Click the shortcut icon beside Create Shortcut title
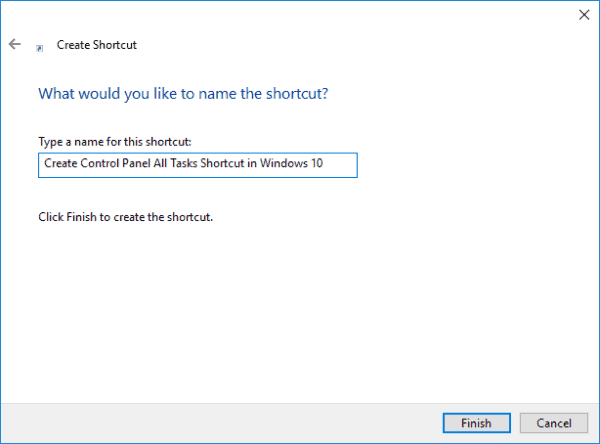Screen dimensions: 600x444 [x=39, y=48]
